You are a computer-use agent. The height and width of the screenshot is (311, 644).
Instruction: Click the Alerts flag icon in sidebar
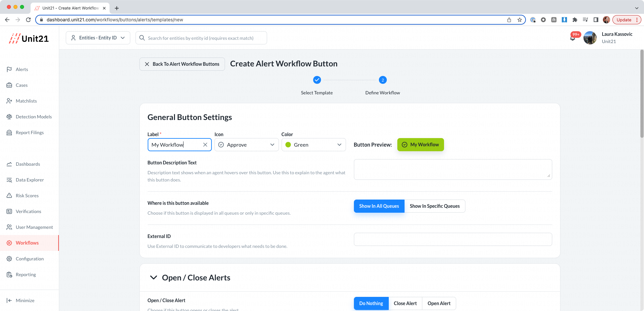(9, 69)
